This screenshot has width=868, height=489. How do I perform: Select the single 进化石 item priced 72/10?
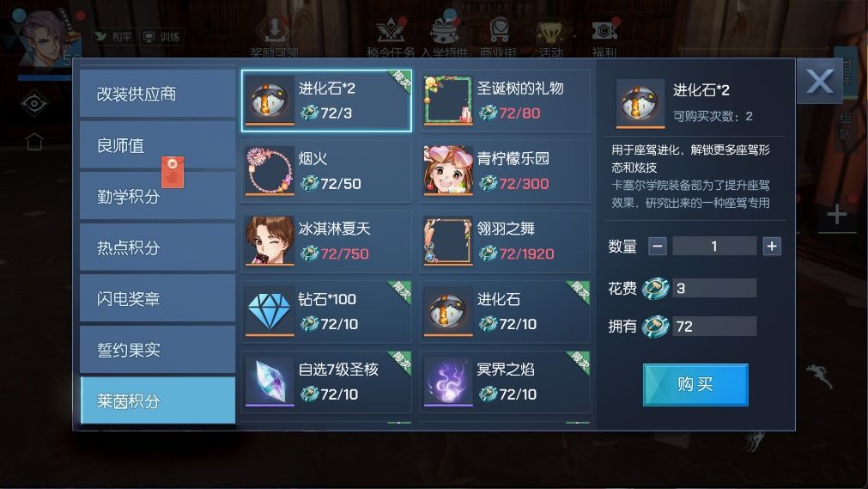505,312
